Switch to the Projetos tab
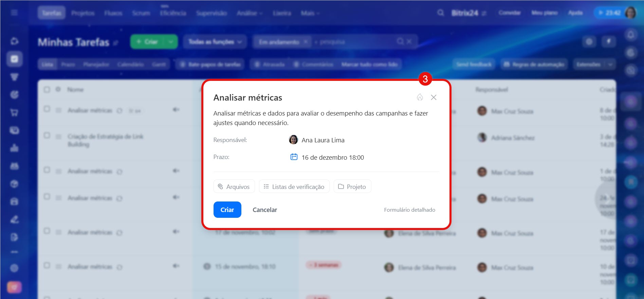Viewport: 644px width, 299px height. (x=83, y=13)
